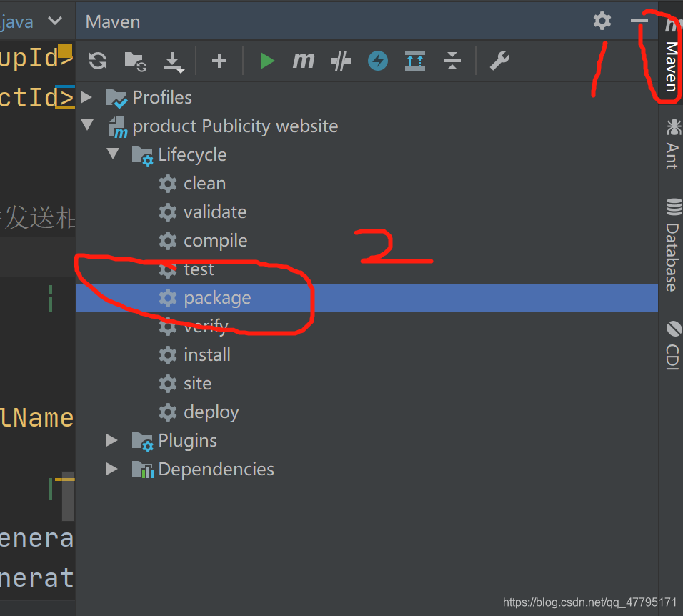Click Plugins folder icon
This screenshot has height=616, width=683.
142,442
